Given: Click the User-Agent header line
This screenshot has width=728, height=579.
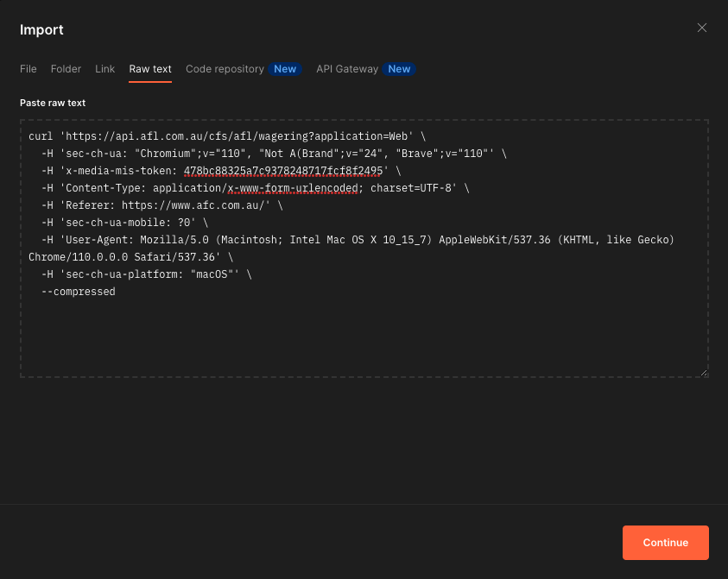Looking at the screenshot, I should pos(358,240).
